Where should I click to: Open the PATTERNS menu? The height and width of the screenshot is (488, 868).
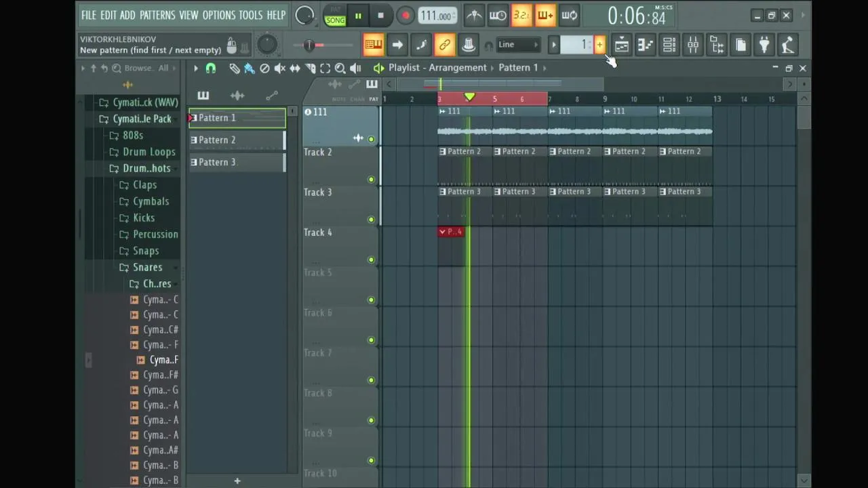[157, 15]
